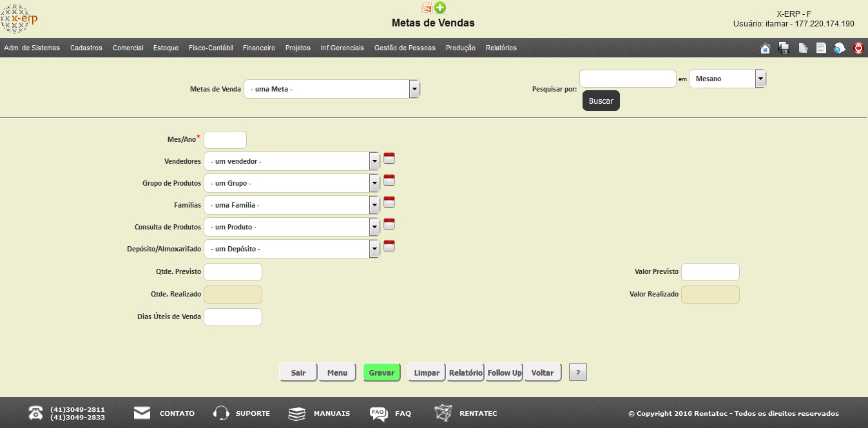Click the green plus icon

(x=440, y=8)
